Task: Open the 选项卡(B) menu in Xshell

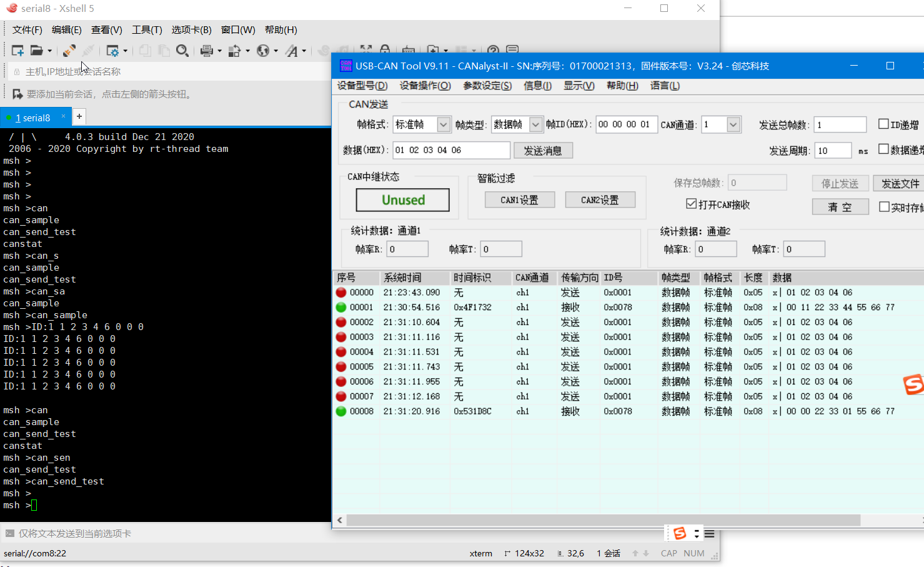Action: click(191, 29)
